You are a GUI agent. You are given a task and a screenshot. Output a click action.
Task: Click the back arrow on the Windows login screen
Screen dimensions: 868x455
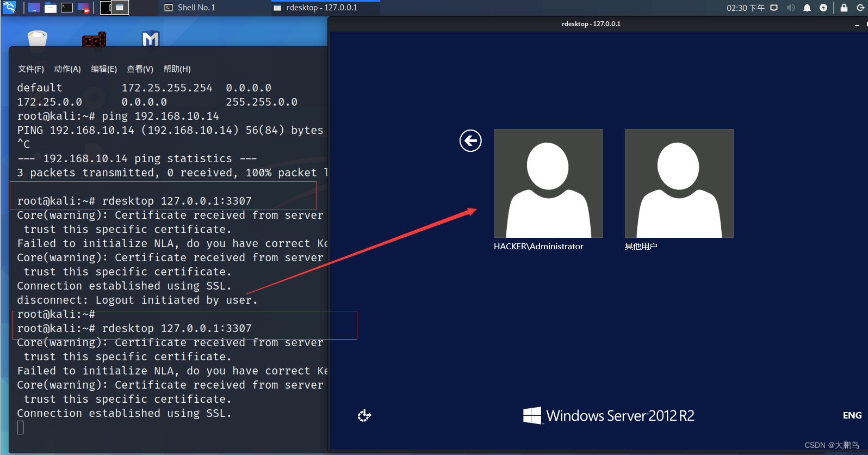click(x=470, y=141)
